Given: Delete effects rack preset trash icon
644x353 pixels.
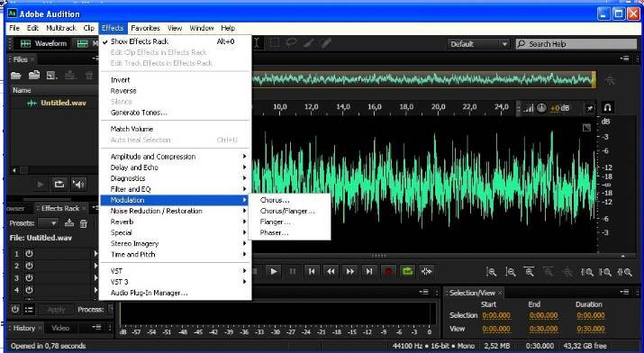Looking at the screenshot, I should pyautogui.click(x=84, y=223).
